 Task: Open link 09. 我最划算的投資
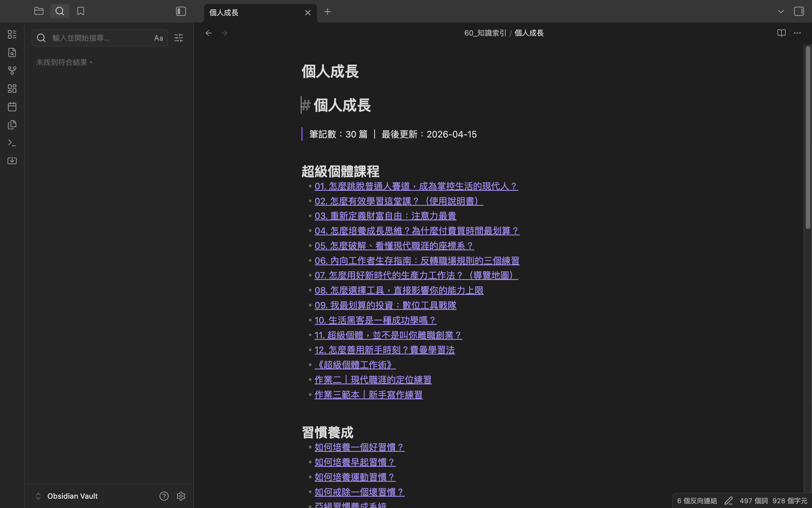pyautogui.click(x=385, y=305)
